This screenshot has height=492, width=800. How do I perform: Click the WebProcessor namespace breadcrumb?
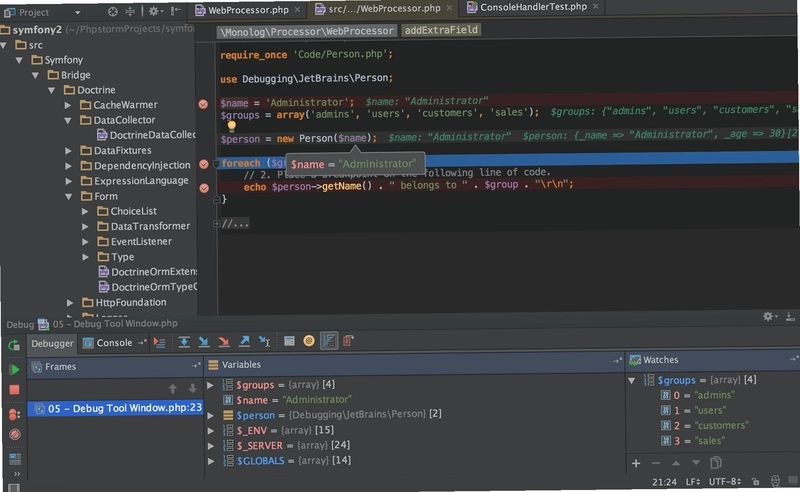pyautogui.click(x=307, y=31)
